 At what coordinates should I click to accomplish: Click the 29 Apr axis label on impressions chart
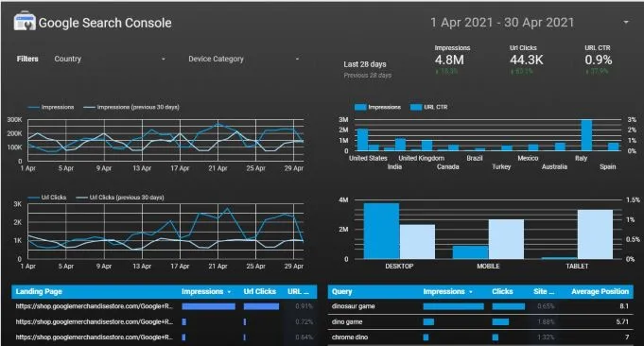[x=294, y=168]
